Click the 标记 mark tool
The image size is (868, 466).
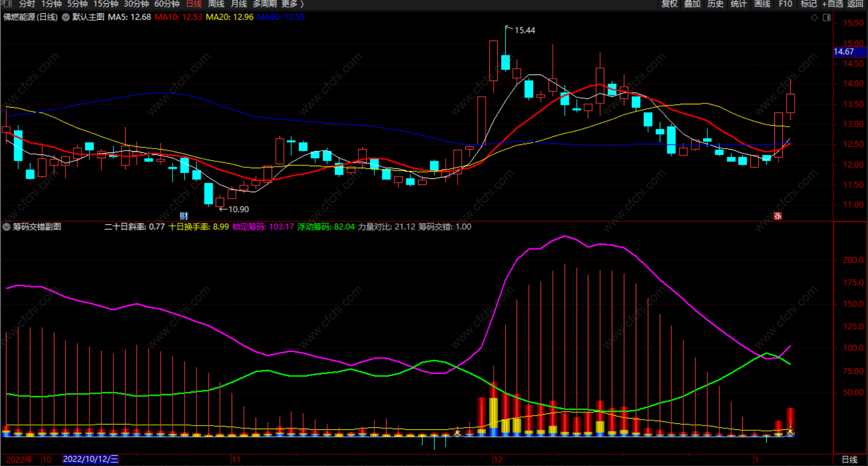(808, 4)
